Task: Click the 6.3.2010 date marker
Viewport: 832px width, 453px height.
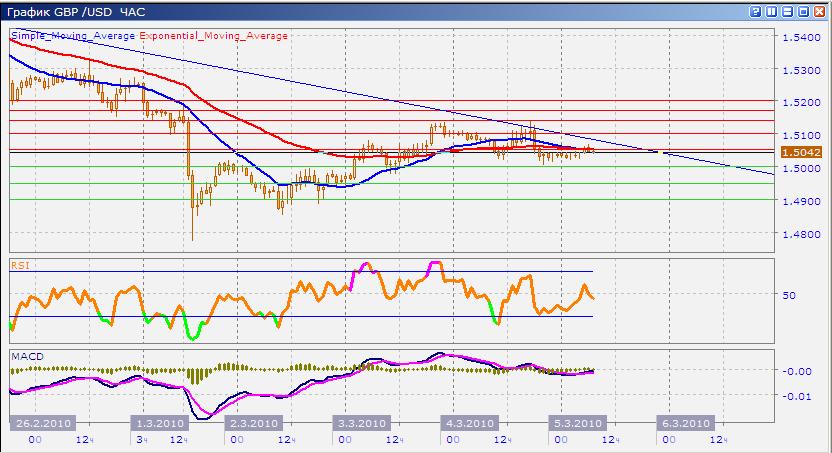Action: tap(685, 423)
